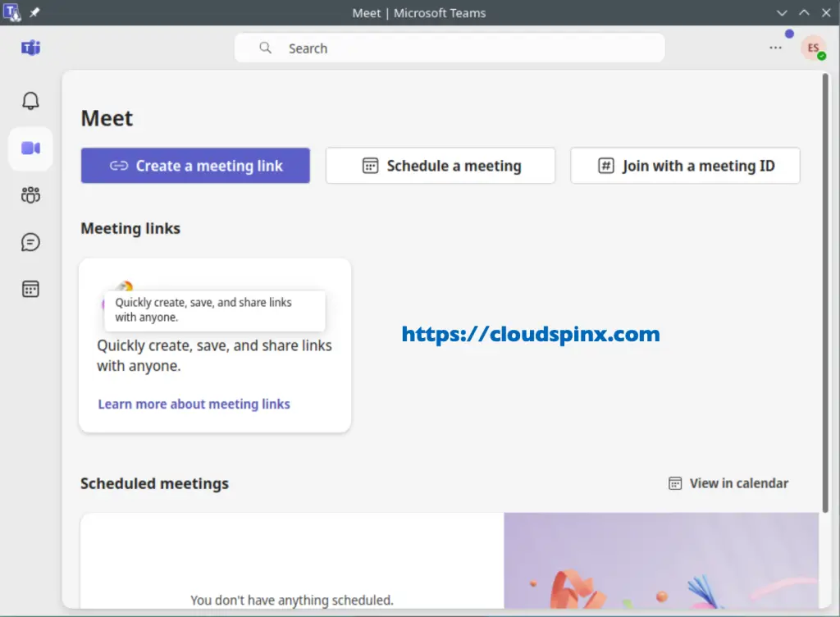Image resolution: width=840 pixels, height=617 pixels.
Task: Select the Meet video camera icon
Action: [x=30, y=148]
